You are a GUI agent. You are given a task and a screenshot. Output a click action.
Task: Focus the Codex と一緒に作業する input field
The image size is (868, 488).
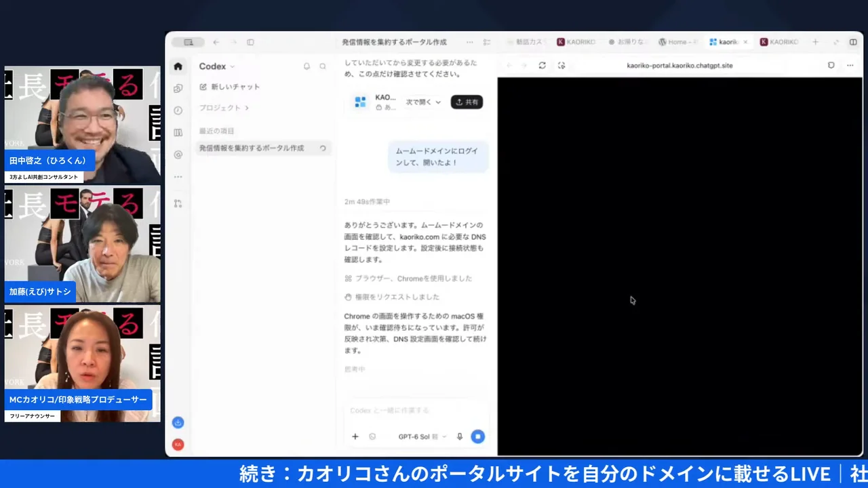coord(417,411)
